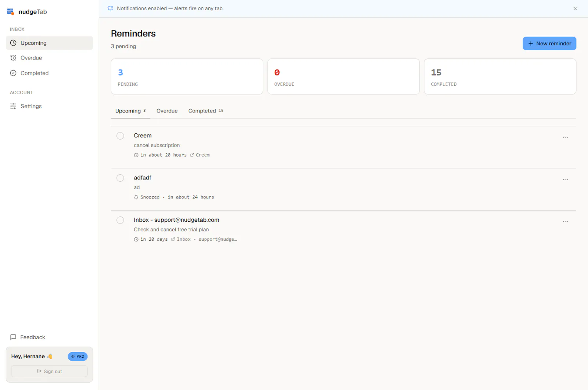Open Overdue in the sidebar
This screenshot has width=588, height=390.
point(49,58)
